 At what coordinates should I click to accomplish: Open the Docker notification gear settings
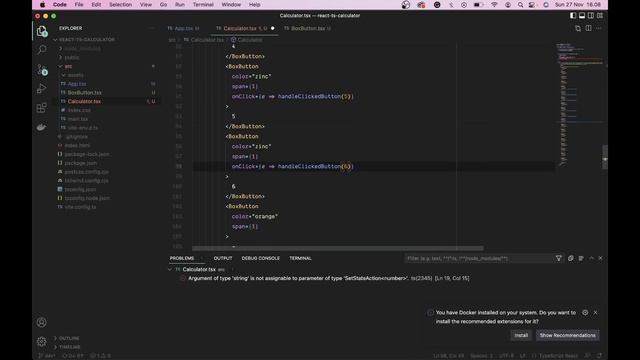click(585, 312)
